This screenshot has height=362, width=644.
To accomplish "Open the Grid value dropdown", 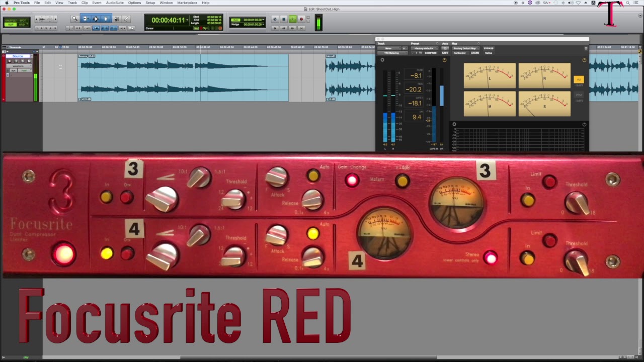I will (263, 20).
